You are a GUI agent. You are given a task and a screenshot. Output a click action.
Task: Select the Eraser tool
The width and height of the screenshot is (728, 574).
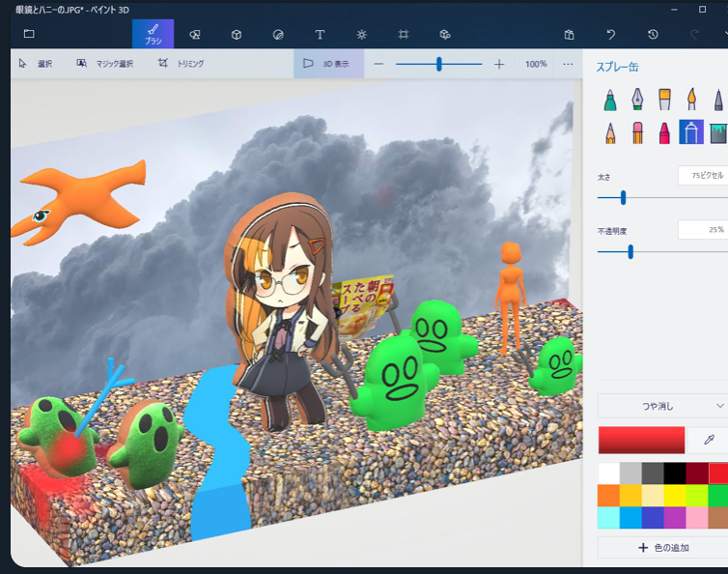(637, 132)
